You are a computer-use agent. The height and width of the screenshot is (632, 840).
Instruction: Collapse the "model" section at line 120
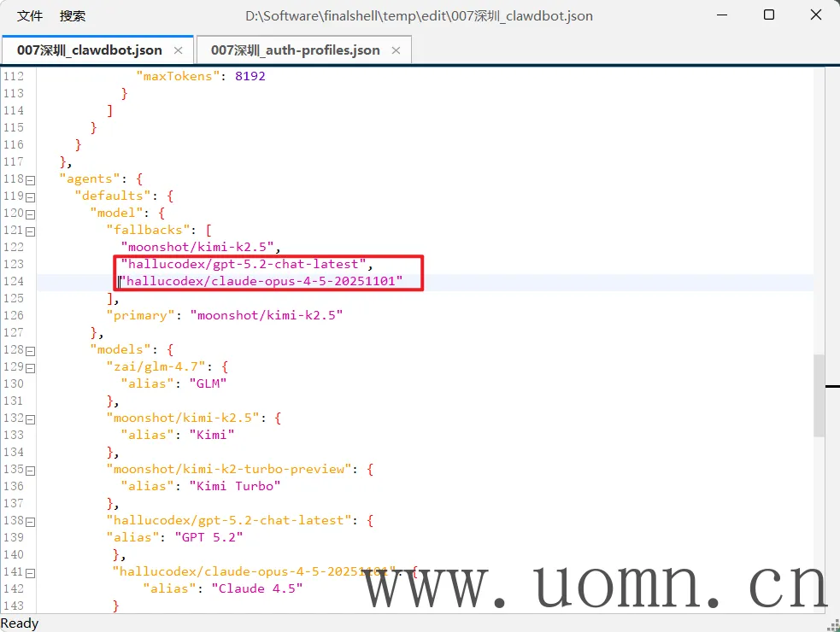click(x=31, y=214)
